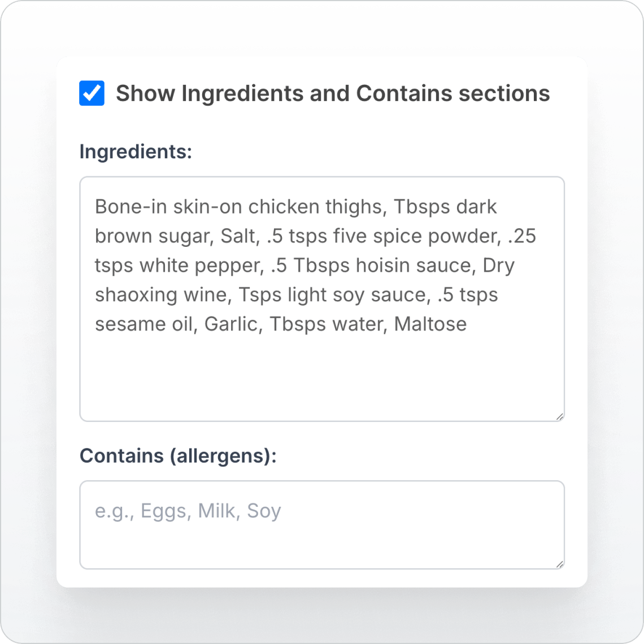Click the label Show Ingredients and Contains sections

[x=333, y=93]
